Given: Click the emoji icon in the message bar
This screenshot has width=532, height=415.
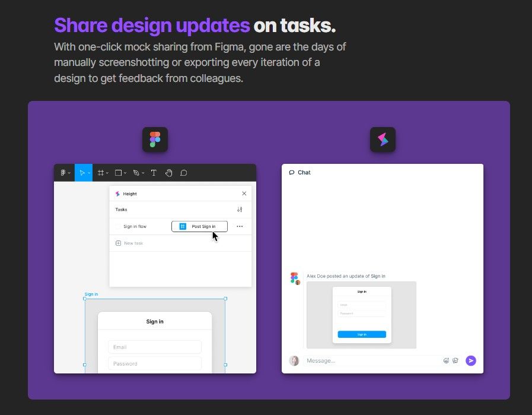Looking at the screenshot, I should pos(446,360).
